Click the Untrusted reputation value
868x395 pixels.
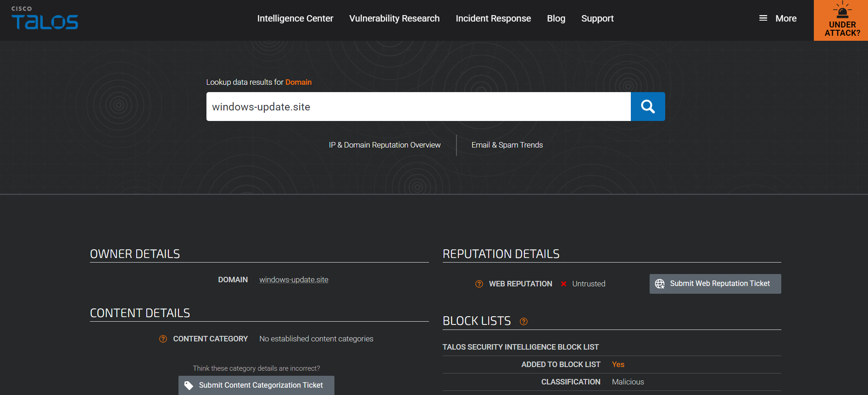(x=589, y=284)
